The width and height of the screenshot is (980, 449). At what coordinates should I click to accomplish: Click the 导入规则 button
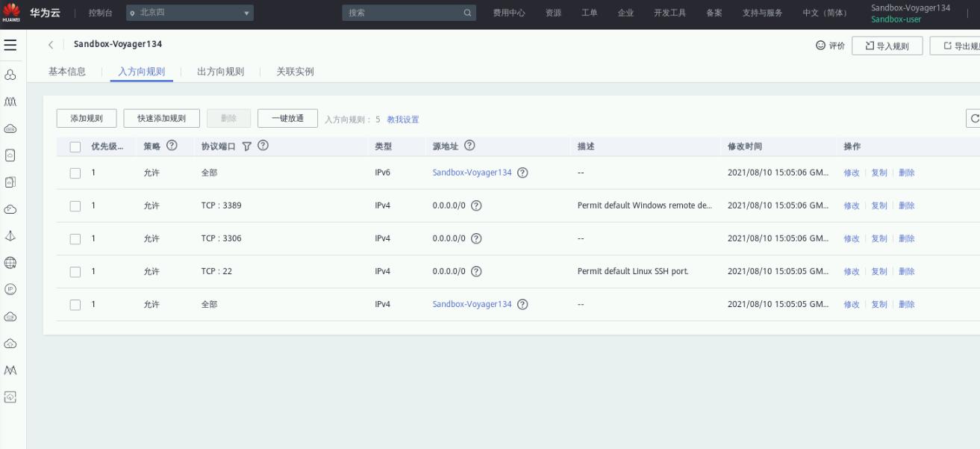pos(887,46)
